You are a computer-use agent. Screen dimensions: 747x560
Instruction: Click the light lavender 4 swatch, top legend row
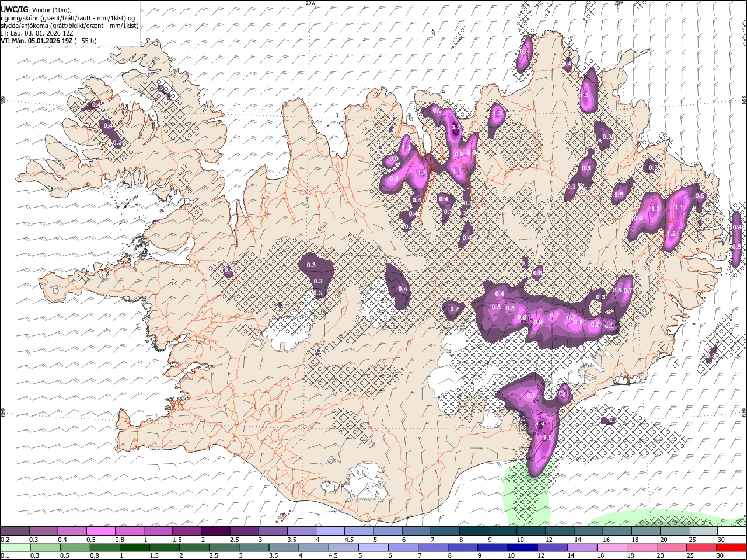click(330, 531)
